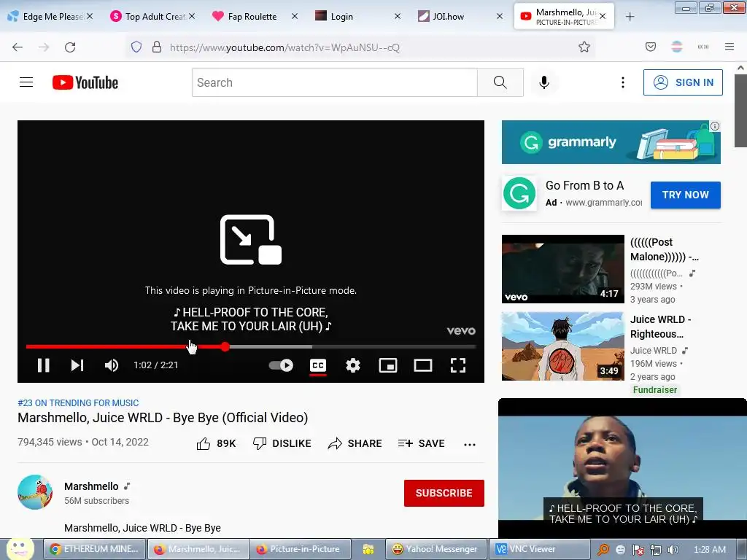
Task: Click the picture-in-picture floating video
Action: tap(622, 468)
